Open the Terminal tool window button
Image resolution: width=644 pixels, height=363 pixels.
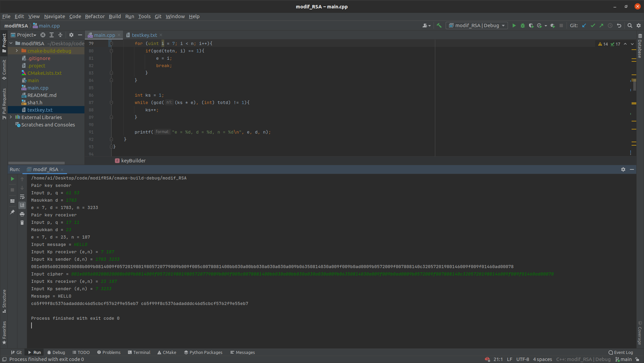pos(139,352)
